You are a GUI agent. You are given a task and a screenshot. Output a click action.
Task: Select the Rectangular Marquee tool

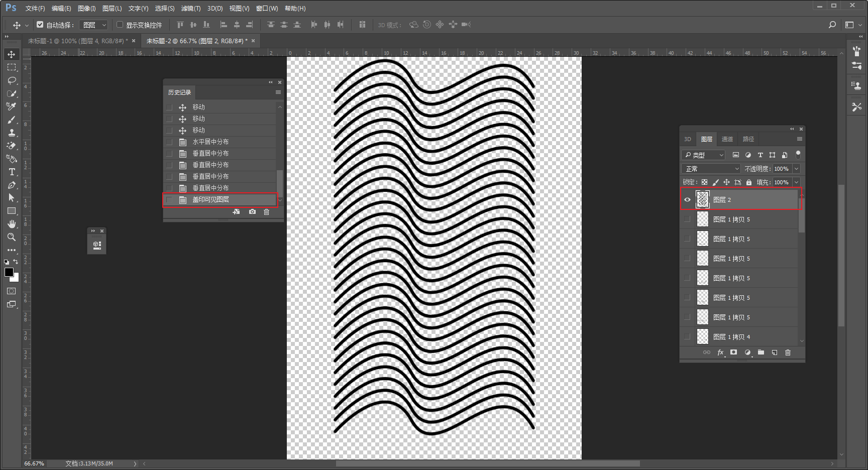coord(12,67)
